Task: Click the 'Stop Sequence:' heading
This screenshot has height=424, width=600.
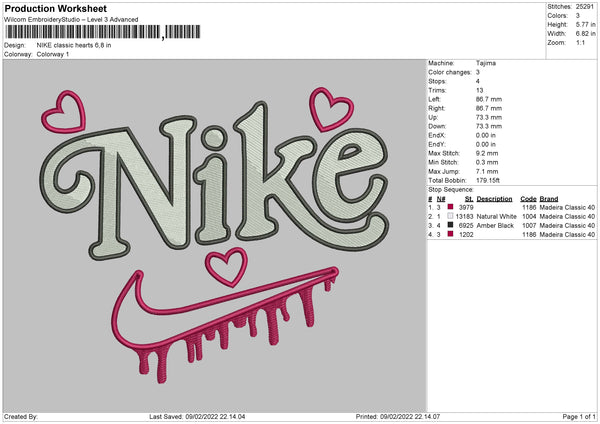Action: (x=451, y=190)
